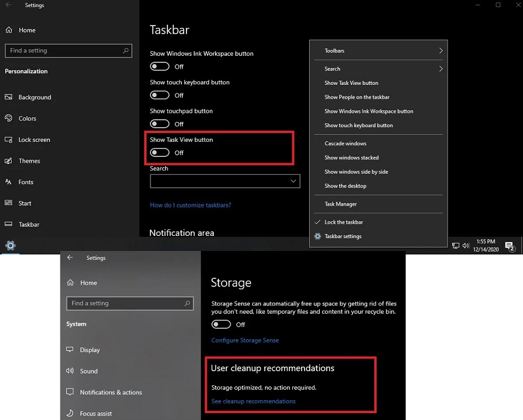523x420 pixels.
Task: Go to Lock screen settings page
Action: (34, 139)
